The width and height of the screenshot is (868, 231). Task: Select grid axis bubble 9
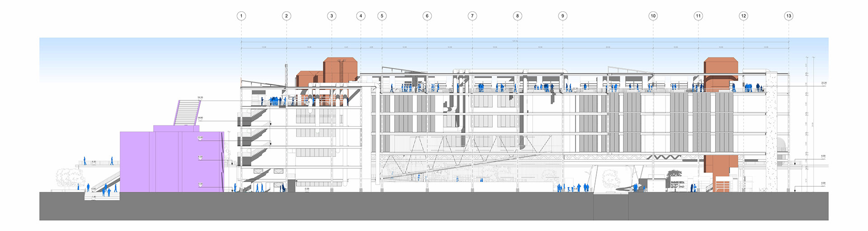click(563, 16)
